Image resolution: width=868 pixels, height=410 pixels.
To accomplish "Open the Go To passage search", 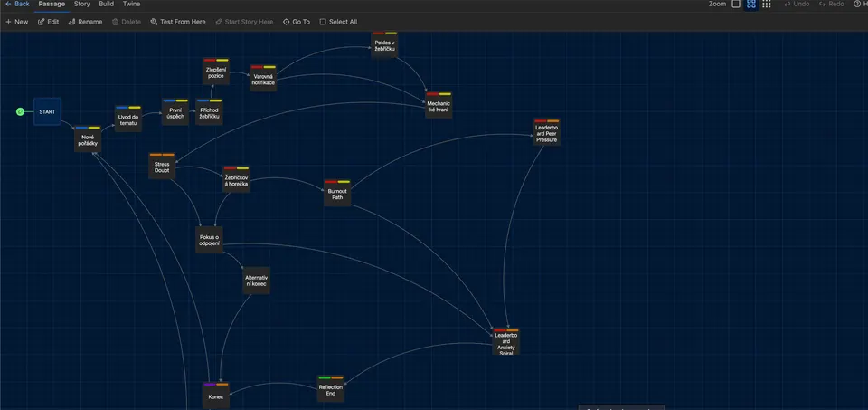I will (x=297, y=22).
